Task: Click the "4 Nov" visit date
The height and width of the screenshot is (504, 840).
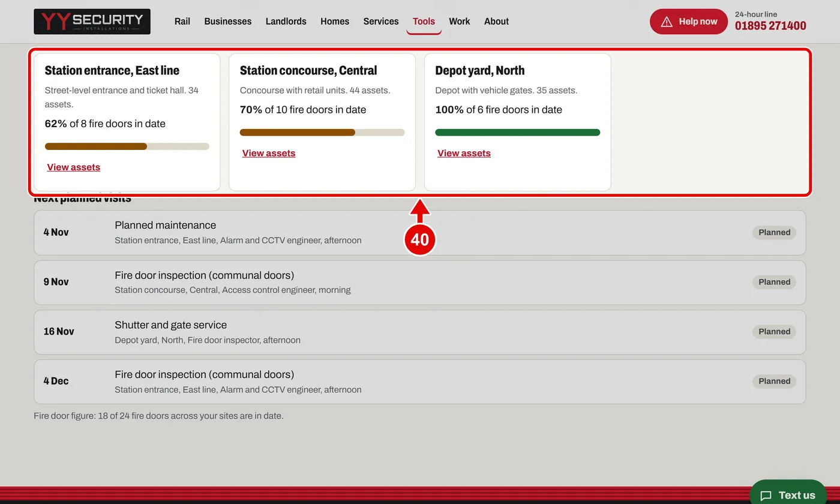Action: pyautogui.click(x=56, y=232)
